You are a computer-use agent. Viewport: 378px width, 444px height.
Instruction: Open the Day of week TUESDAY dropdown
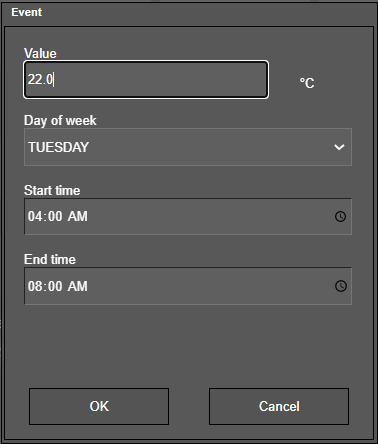pos(188,147)
